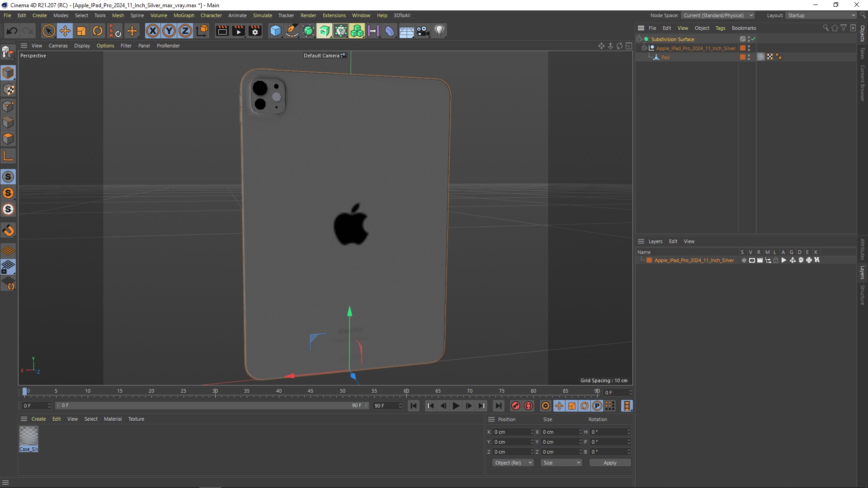868x488 pixels.
Task: Open the MoGraph Cloner icon
Action: (357, 31)
